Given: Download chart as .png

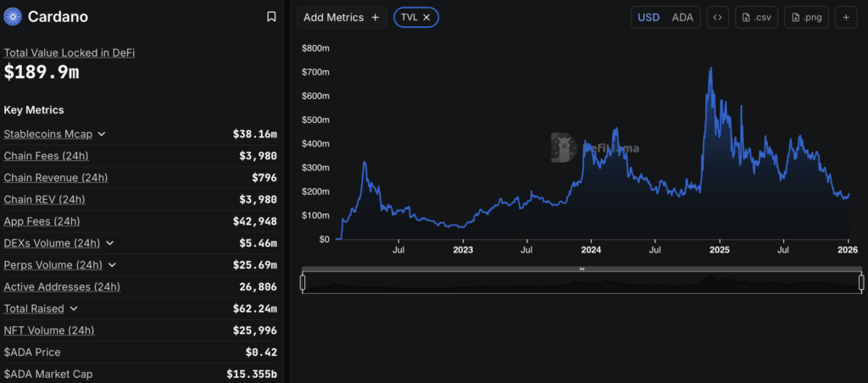Looking at the screenshot, I should pyautogui.click(x=806, y=17).
